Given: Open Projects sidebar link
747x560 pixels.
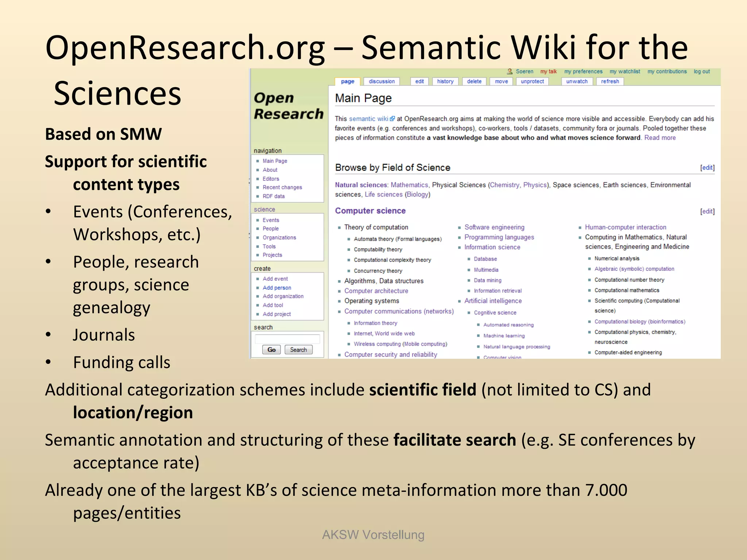Looking at the screenshot, I should point(272,255).
